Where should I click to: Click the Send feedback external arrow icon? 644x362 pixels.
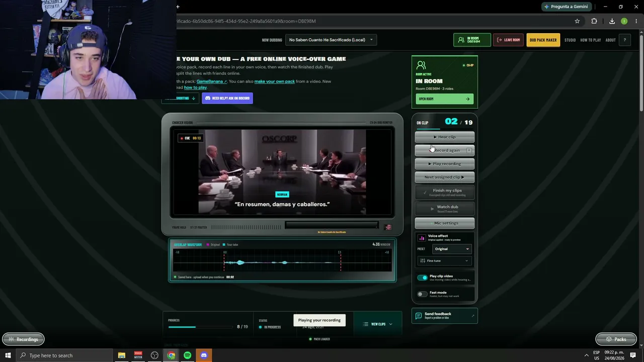[472, 316]
